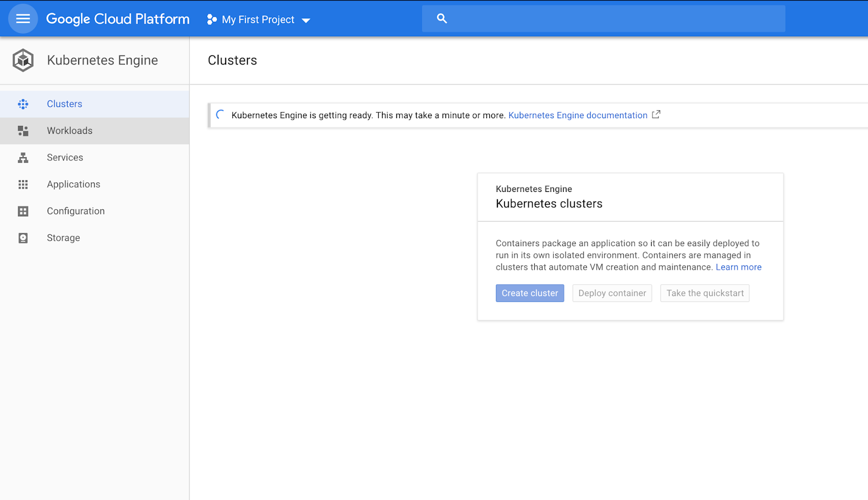Click the Google Cloud Platform title
868x500 pixels.
[118, 19]
